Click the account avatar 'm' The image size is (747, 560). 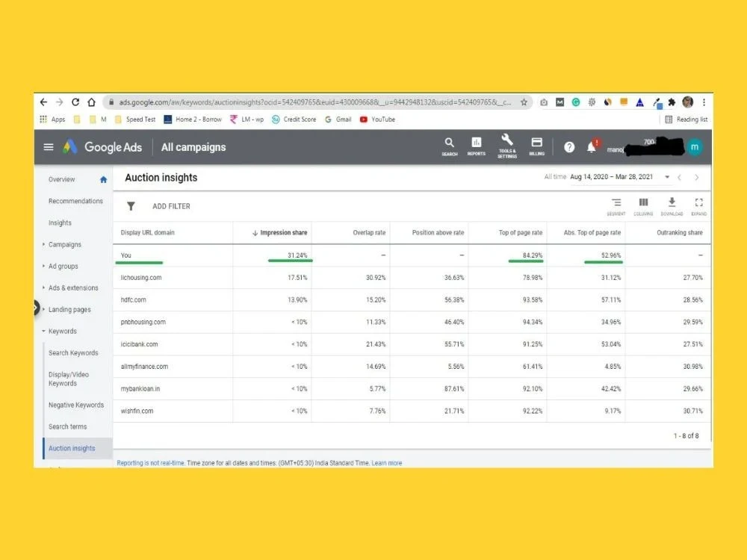coord(695,146)
